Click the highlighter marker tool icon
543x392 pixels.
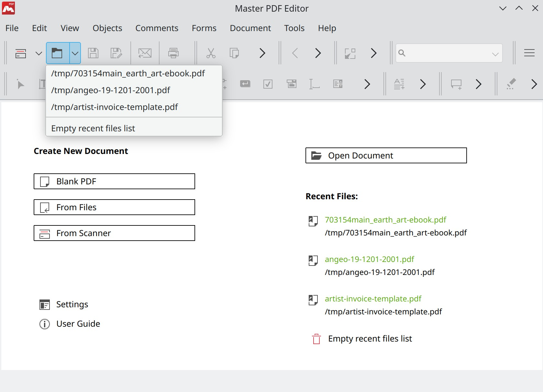(511, 84)
